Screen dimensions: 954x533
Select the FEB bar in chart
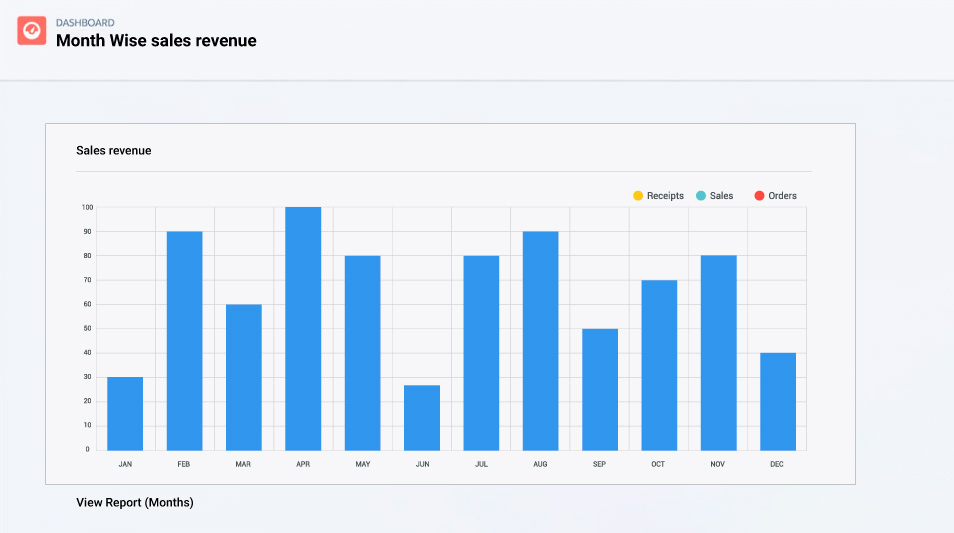point(184,341)
